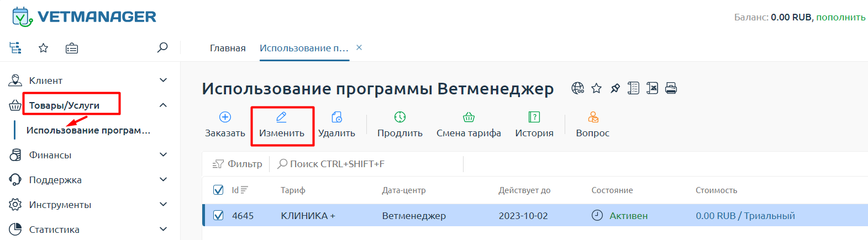The height and width of the screenshot is (240, 868).
Task: Click the Смена тарифа button
Action: tap(469, 125)
